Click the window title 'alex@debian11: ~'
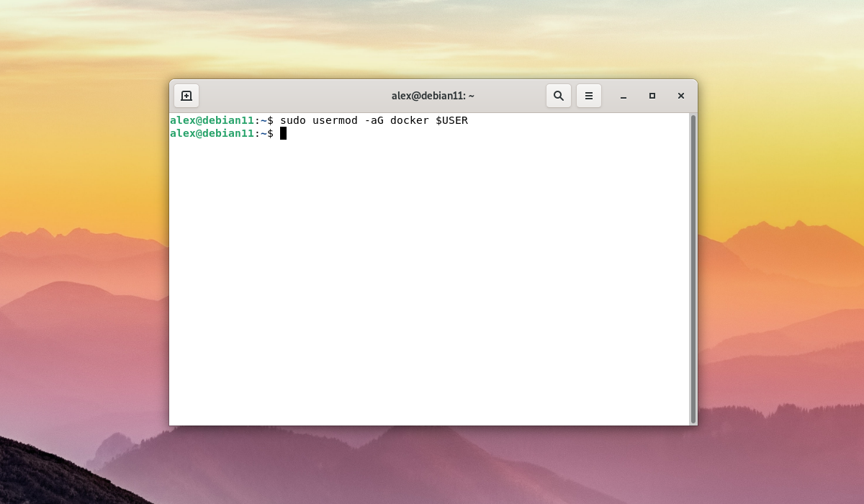864x504 pixels. [433, 96]
